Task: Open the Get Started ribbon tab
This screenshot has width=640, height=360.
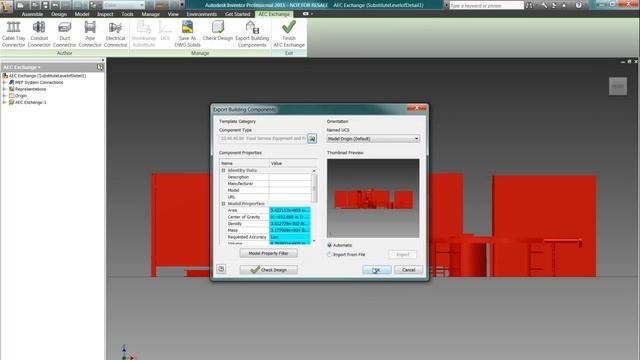Action: 238,14
